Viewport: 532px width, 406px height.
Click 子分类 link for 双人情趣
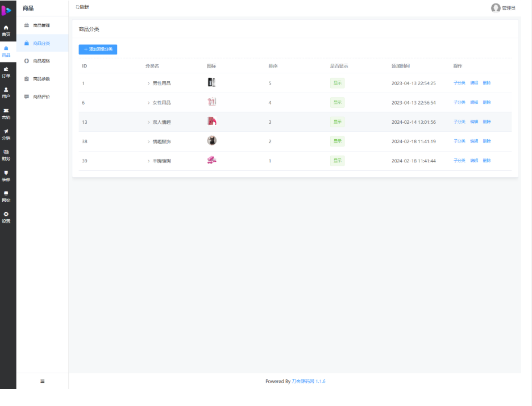[x=459, y=122]
